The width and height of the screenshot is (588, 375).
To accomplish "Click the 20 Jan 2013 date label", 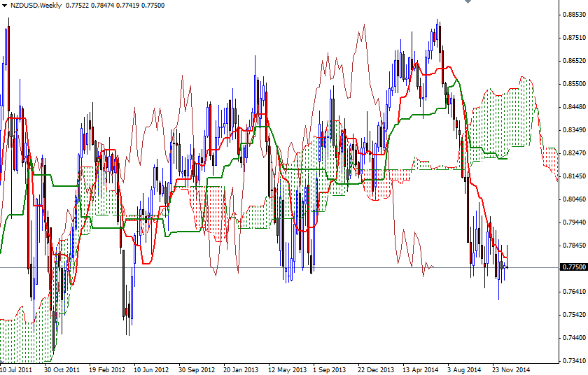I will [241, 370].
